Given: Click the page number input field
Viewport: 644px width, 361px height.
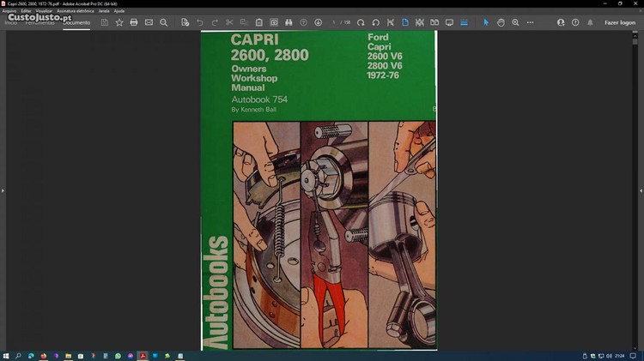Looking at the screenshot, I should (x=335, y=22).
